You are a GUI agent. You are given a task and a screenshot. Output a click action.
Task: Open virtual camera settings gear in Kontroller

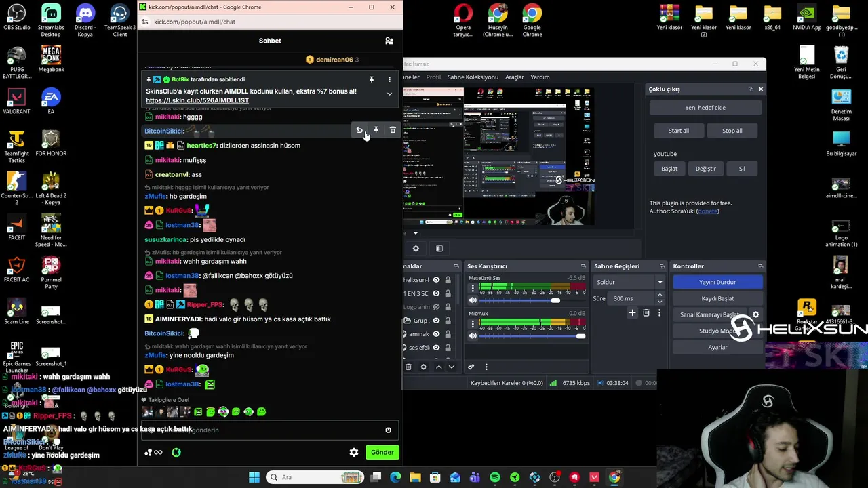click(755, 314)
